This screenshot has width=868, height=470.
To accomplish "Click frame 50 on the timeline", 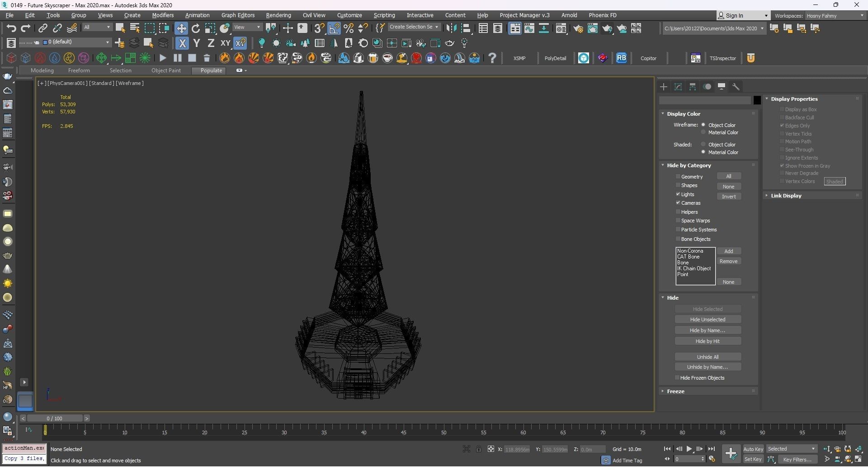I will tap(443, 432).
